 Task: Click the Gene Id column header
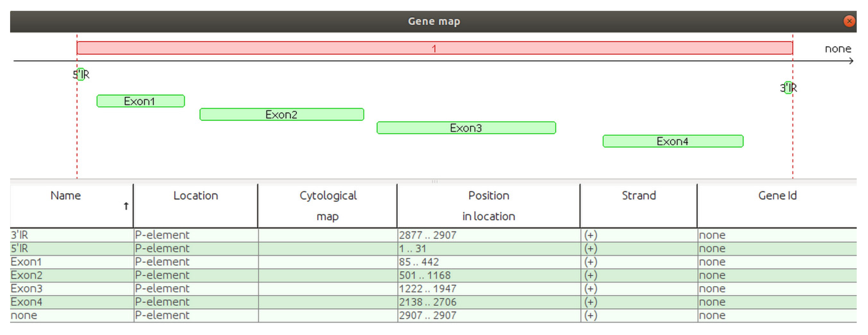(x=777, y=196)
